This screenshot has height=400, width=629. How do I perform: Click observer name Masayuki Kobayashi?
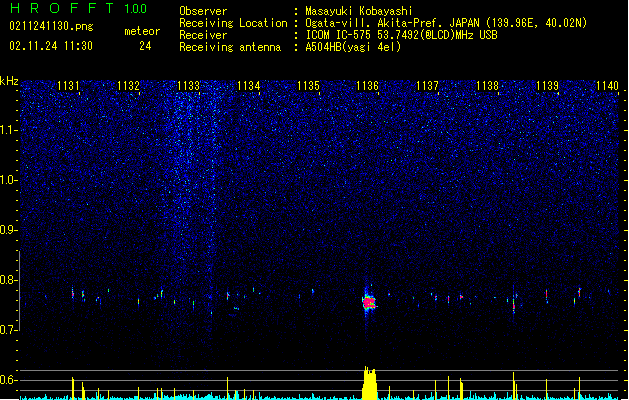[359, 11]
